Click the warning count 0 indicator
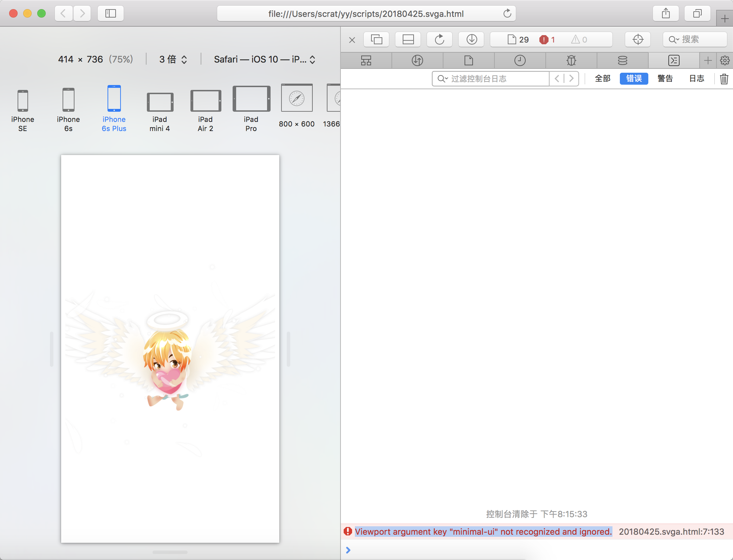This screenshot has width=733, height=560. click(579, 39)
